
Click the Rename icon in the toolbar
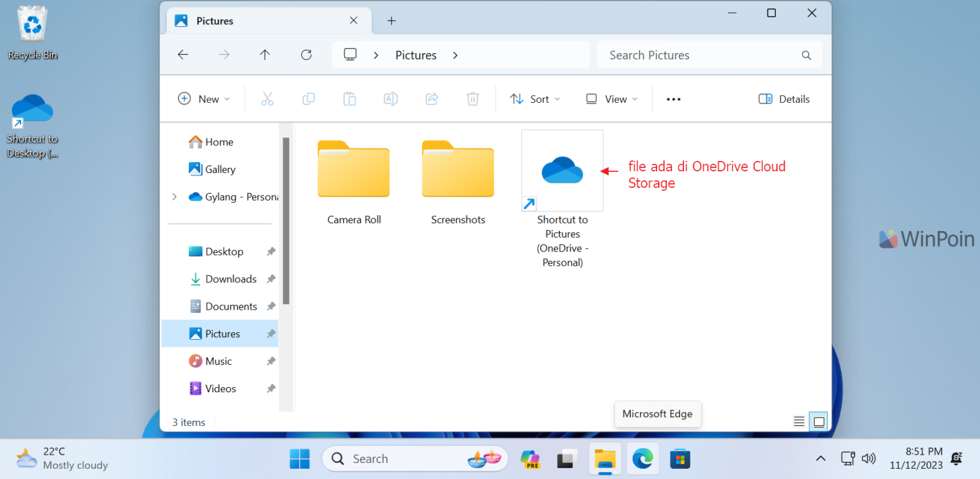coord(390,98)
